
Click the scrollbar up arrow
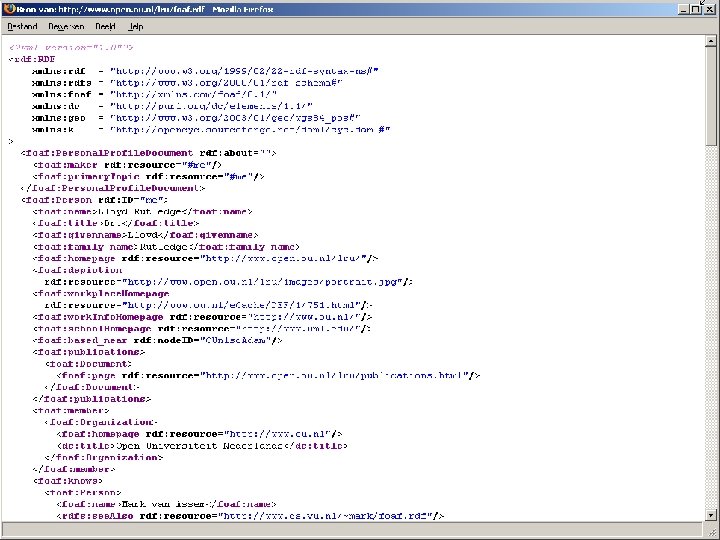[710, 41]
